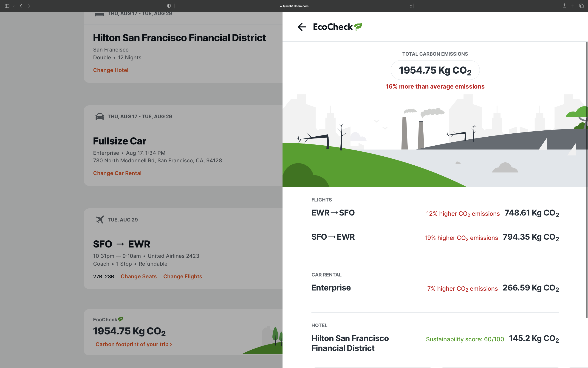Click the 27B, 28B seat assignment text
The height and width of the screenshot is (368, 588).
(104, 276)
